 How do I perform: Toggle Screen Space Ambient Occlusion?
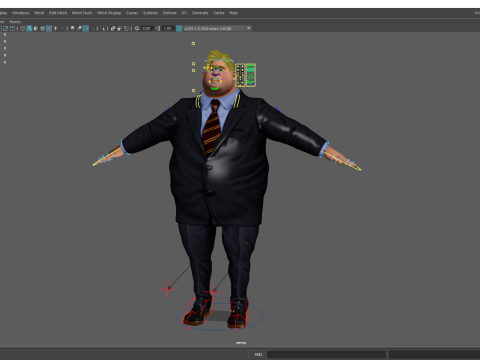click(x=72, y=28)
